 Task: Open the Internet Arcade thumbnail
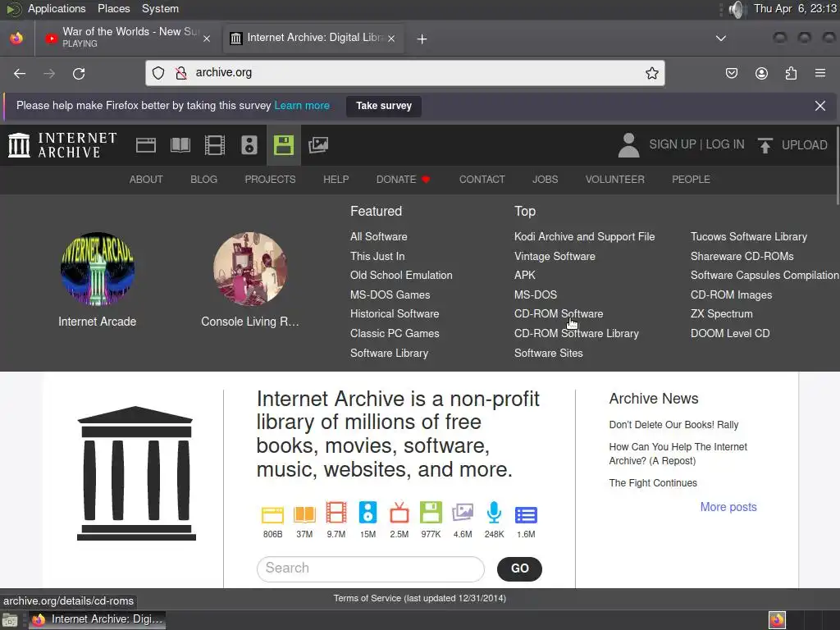coord(97,269)
